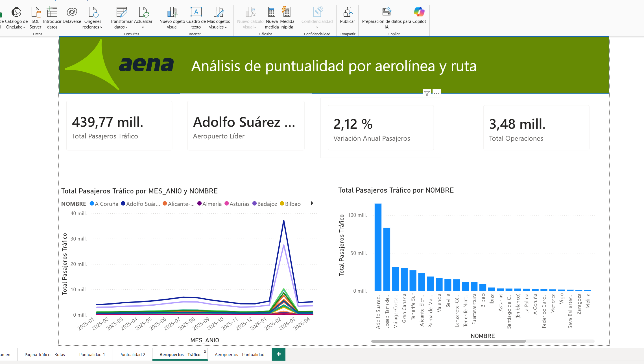Select the Dataverse connector icon
Image resolution: width=644 pixels, height=364 pixels.
coord(72,12)
